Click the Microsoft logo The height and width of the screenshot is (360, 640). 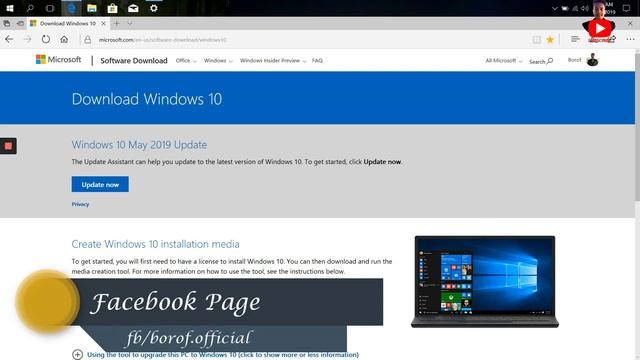pyautogui.click(x=58, y=60)
